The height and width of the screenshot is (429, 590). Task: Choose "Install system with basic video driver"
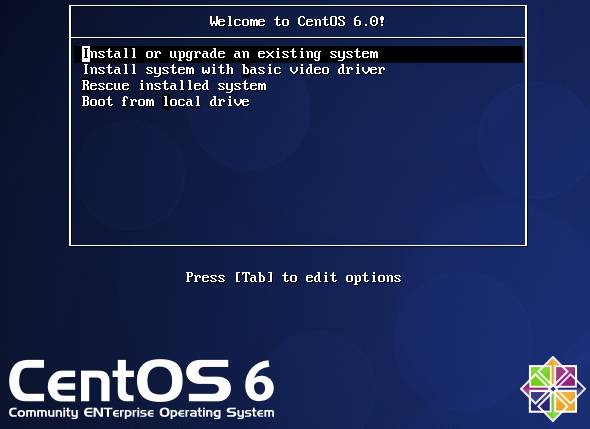tap(233, 70)
